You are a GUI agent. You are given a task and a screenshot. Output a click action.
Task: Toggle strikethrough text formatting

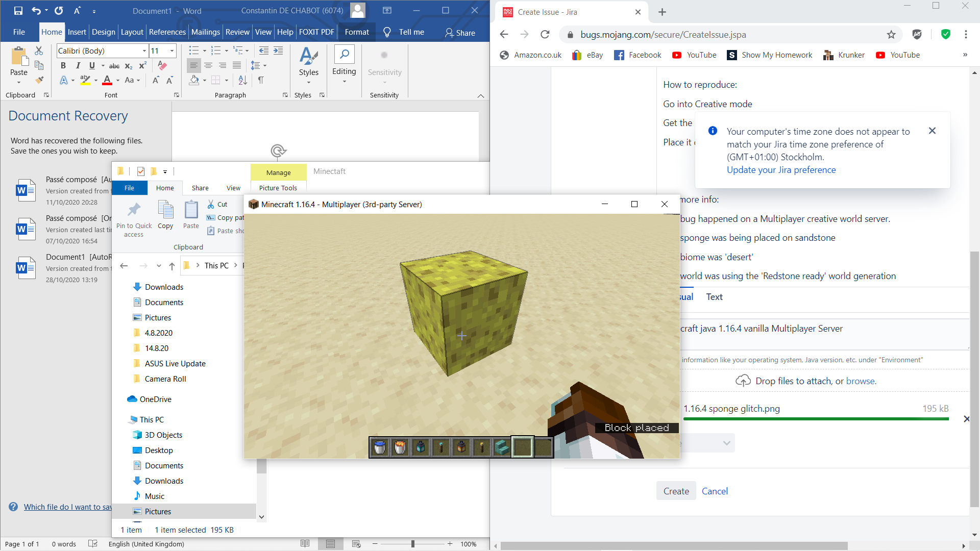(114, 66)
